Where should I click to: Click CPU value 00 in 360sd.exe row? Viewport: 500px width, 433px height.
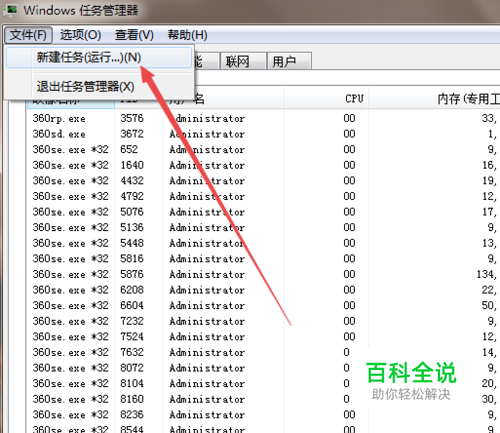(349, 134)
